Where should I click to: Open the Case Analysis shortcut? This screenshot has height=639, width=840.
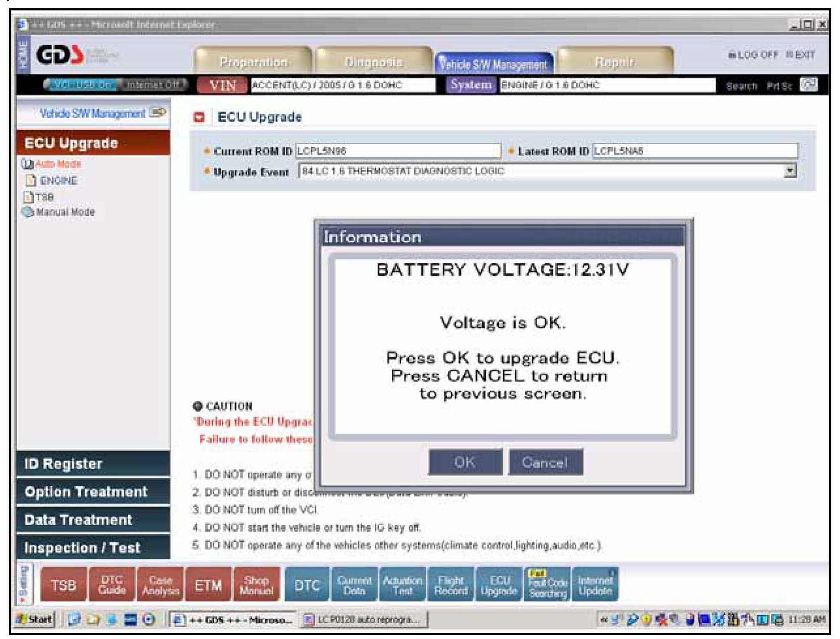[x=160, y=585]
